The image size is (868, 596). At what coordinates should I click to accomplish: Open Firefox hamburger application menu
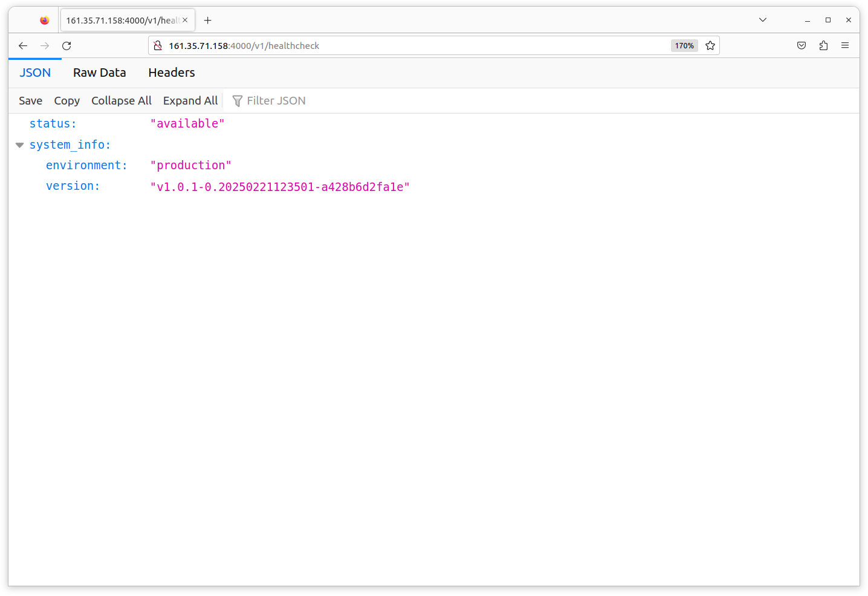845,46
